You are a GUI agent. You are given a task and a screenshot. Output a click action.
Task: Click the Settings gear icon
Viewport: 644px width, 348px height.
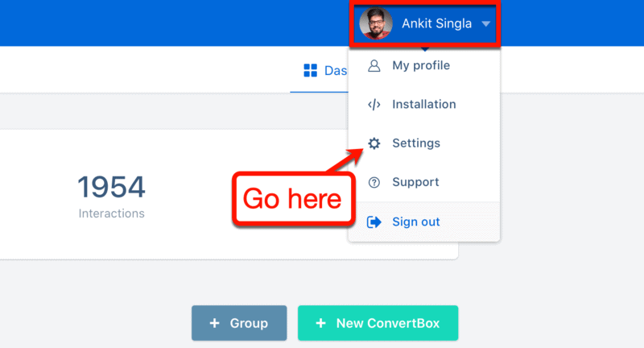[x=374, y=143]
